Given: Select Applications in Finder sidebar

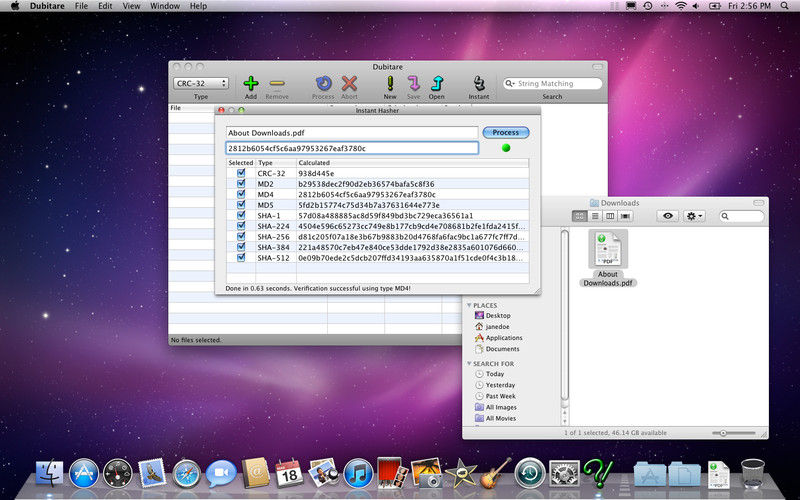Looking at the screenshot, I should [498, 338].
